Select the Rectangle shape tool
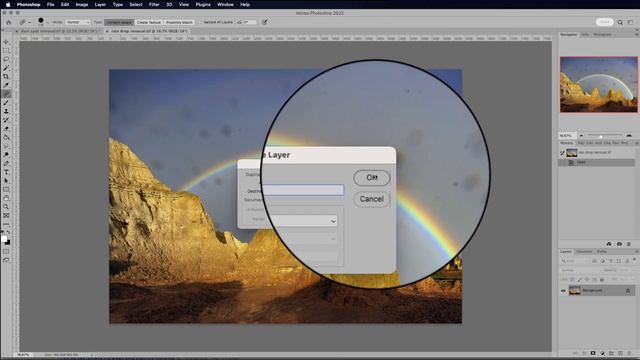This screenshot has width=640, height=360. pyautogui.click(x=6, y=189)
